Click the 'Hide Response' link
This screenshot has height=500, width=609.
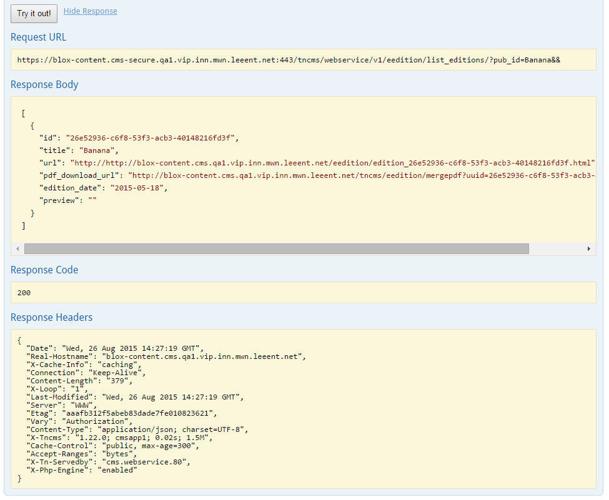tap(90, 12)
